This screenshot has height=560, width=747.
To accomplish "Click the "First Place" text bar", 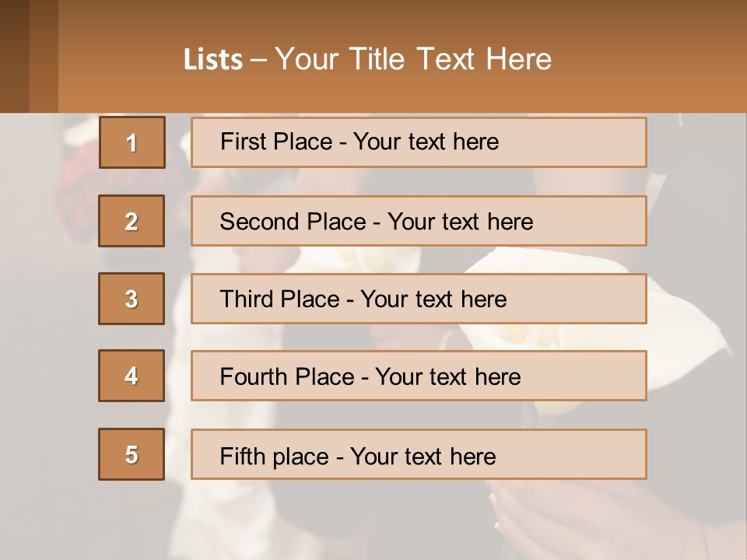I will 419,142.
